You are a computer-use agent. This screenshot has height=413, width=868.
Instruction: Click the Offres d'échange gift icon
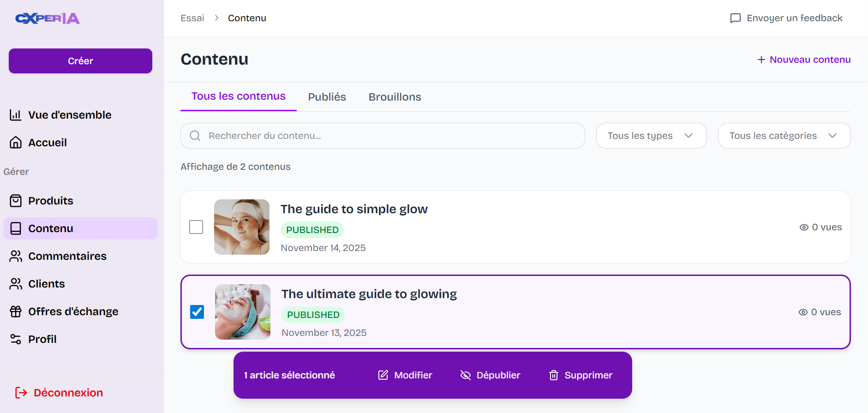16,311
